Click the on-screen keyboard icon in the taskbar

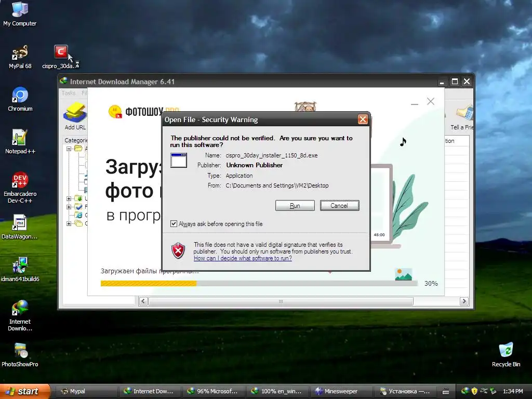[x=446, y=392]
